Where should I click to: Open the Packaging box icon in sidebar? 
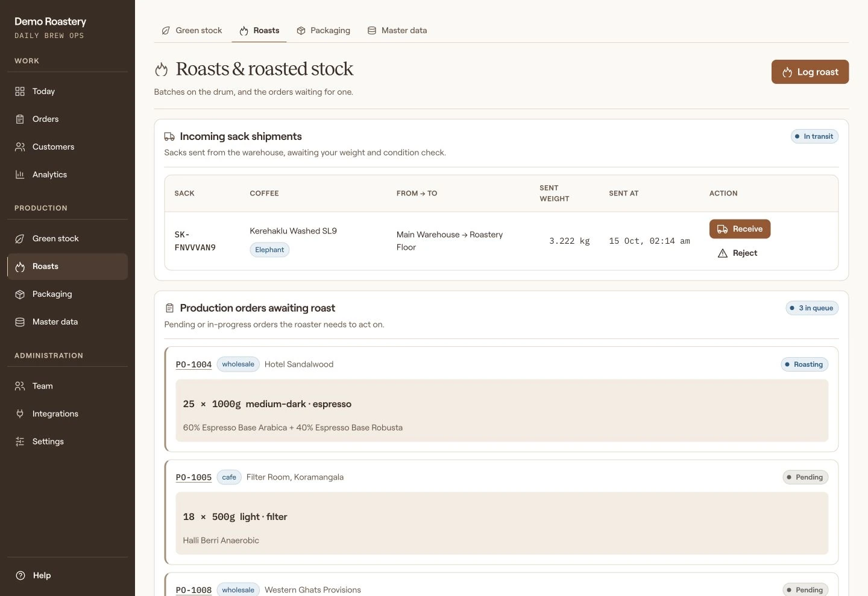20,294
